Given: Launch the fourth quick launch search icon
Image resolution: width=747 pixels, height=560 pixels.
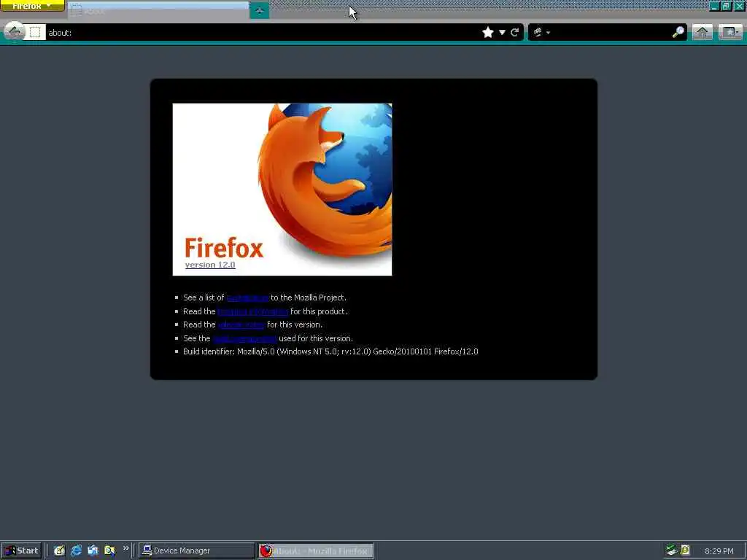Looking at the screenshot, I should (109, 551).
